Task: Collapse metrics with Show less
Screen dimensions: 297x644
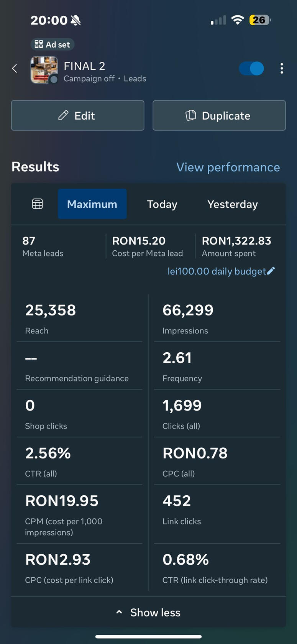Action: tap(148, 612)
